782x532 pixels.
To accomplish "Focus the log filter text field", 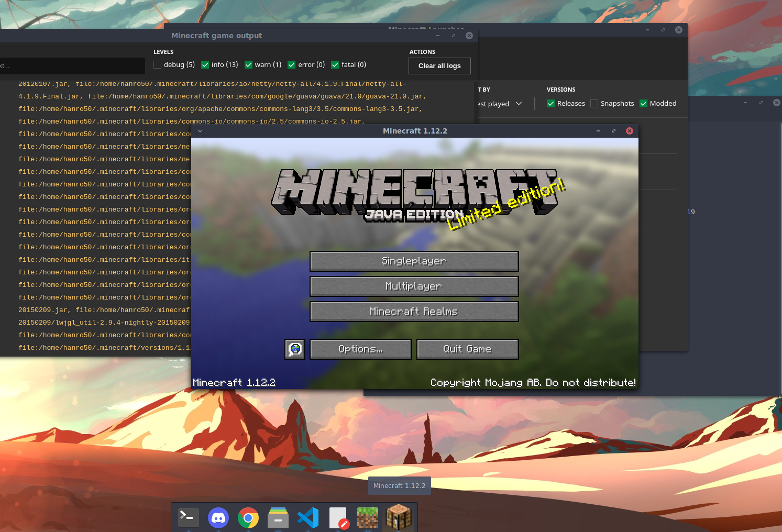I will [72, 66].
